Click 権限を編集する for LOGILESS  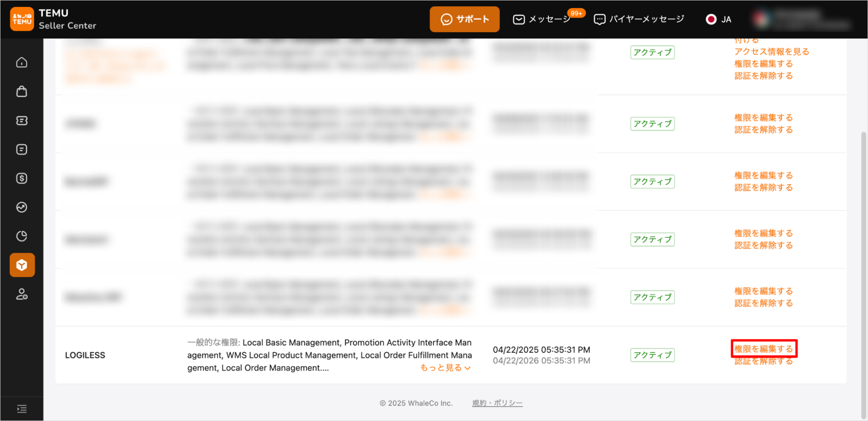(x=763, y=349)
